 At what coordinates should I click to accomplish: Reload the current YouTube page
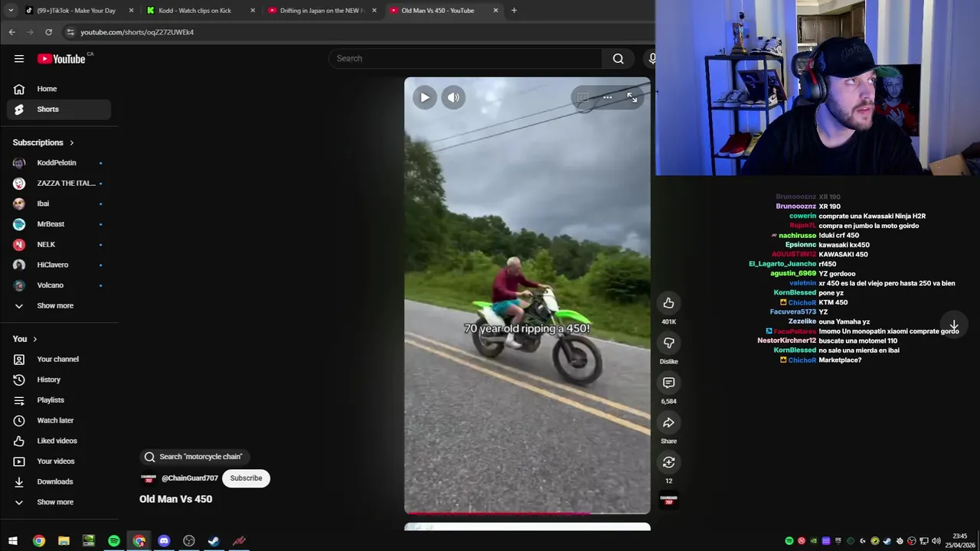pyautogui.click(x=48, y=32)
